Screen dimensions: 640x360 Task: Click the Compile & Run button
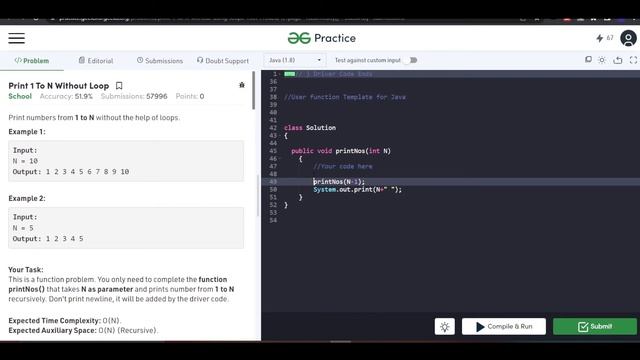(x=504, y=327)
